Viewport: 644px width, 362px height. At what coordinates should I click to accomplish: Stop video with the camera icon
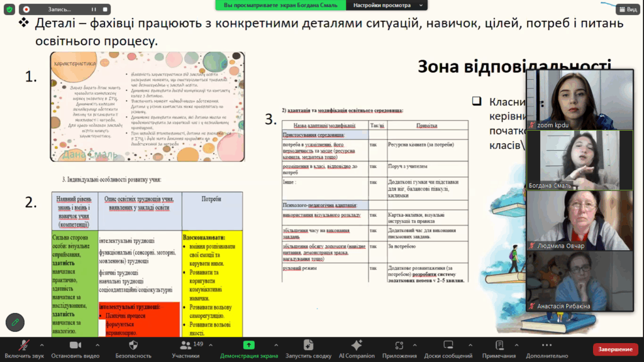pos(75,346)
